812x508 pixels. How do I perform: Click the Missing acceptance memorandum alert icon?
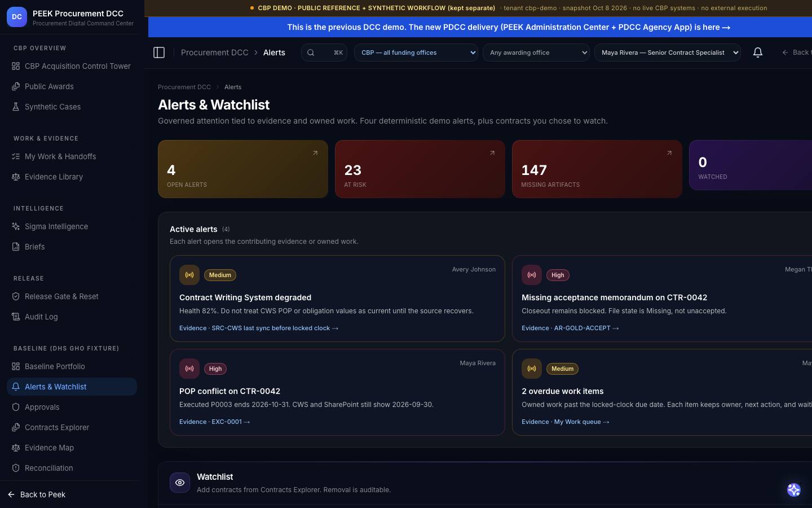(532, 275)
